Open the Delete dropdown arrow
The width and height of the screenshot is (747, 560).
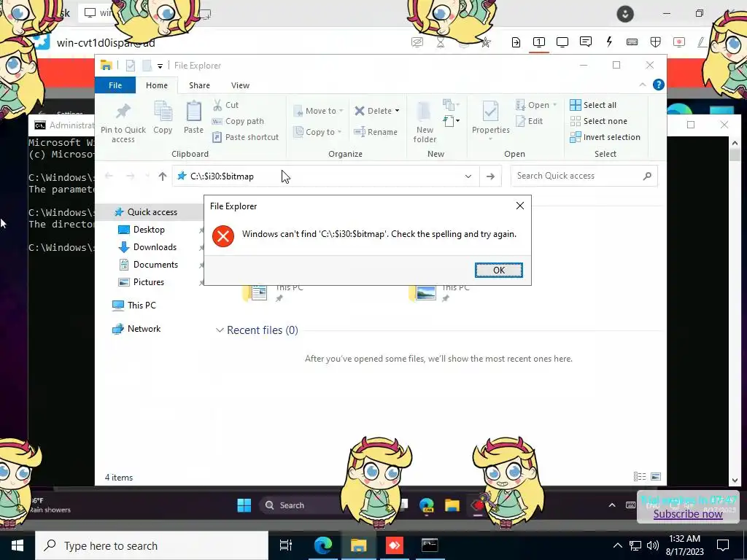(x=397, y=111)
